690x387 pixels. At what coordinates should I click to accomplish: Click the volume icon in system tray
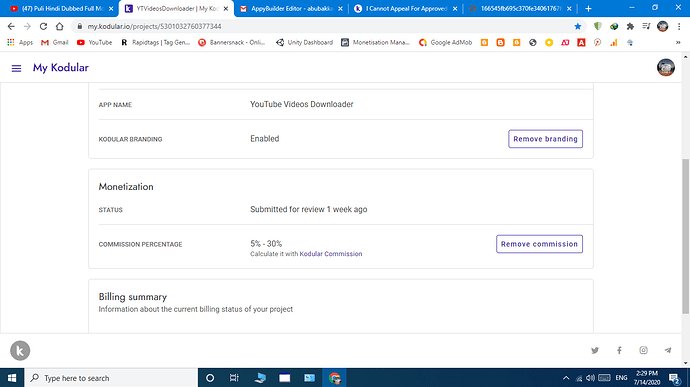click(591, 378)
